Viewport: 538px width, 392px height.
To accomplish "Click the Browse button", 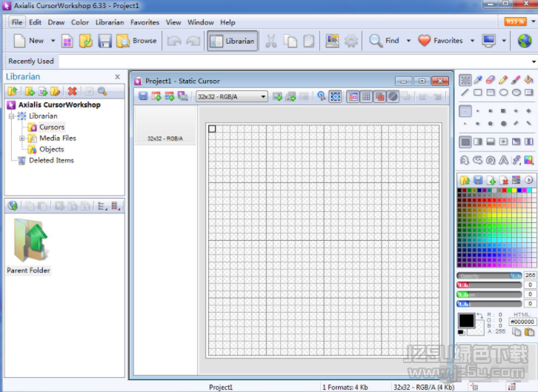I will click(x=136, y=41).
